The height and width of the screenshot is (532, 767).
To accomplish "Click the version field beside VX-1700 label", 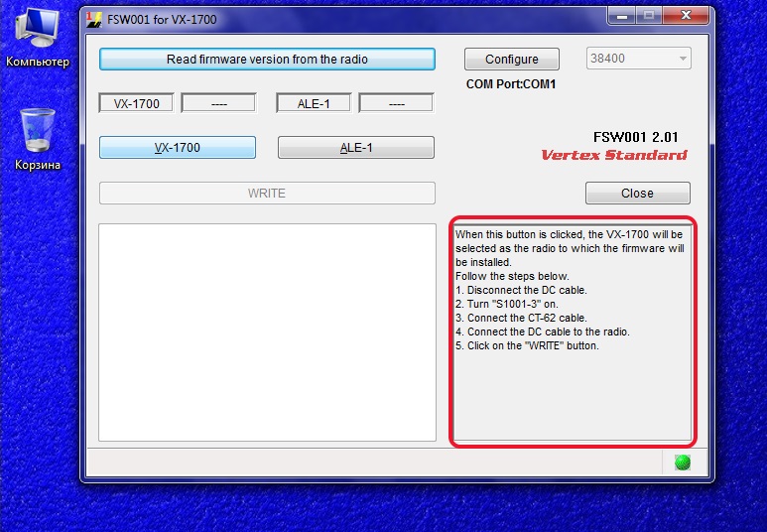I will [x=218, y=103].
